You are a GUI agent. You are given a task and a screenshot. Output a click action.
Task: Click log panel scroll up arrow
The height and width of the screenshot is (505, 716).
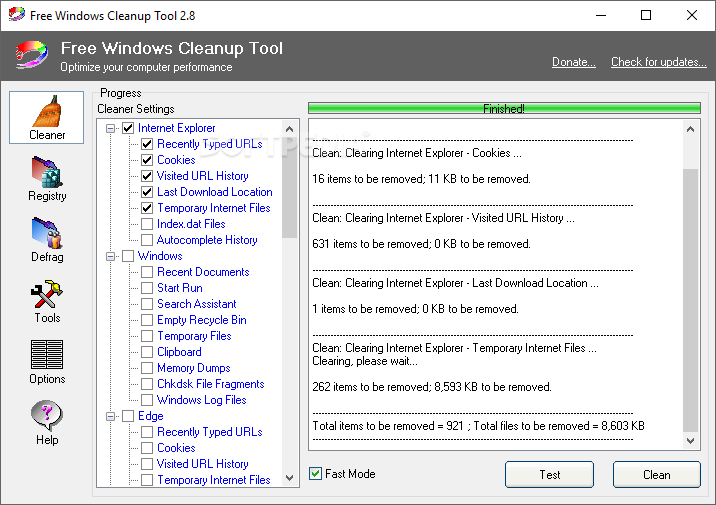pos(690,129)
